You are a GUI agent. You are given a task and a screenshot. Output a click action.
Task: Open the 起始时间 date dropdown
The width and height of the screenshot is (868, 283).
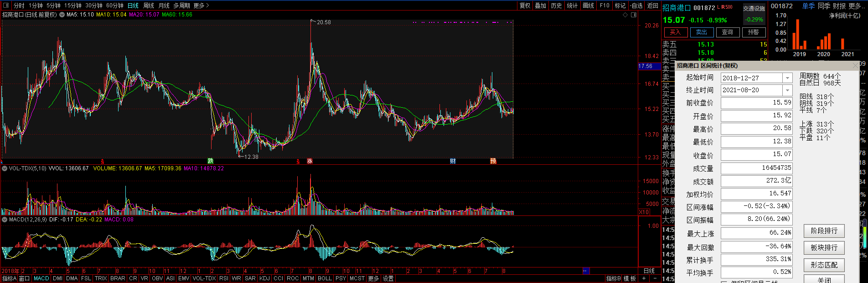tap(787, 78)
